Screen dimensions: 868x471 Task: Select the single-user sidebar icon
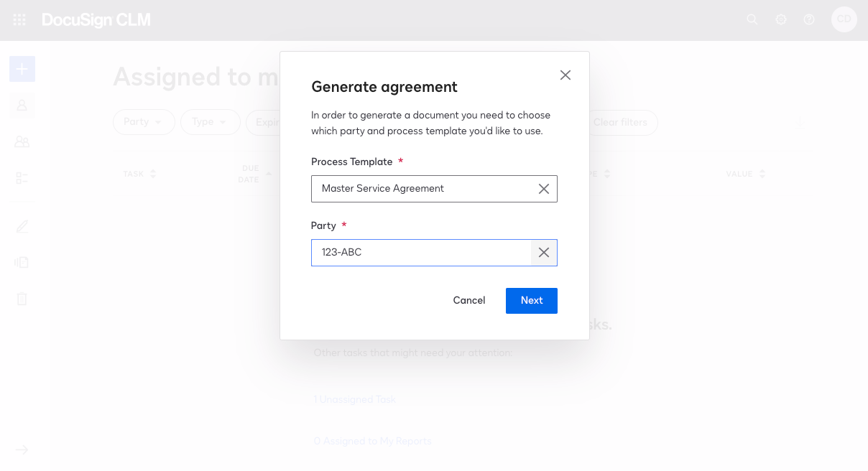(22, 105)
